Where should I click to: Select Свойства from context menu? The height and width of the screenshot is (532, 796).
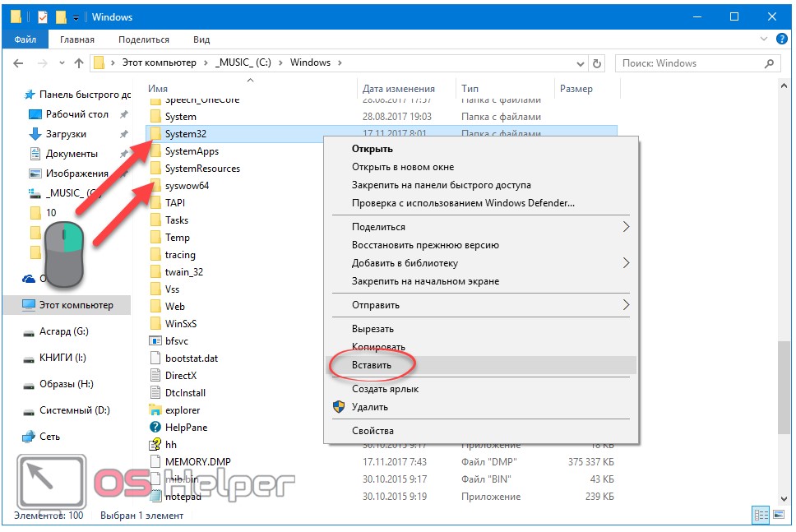click(x=373, y=431)
